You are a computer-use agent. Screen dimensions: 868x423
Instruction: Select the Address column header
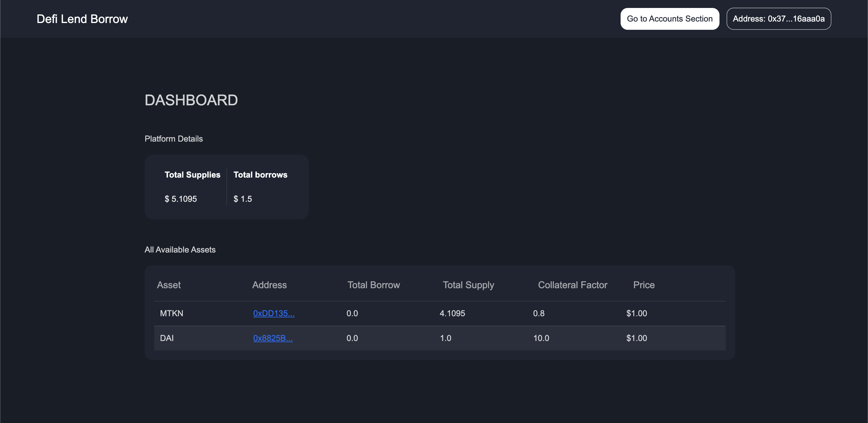coord(269,285)
